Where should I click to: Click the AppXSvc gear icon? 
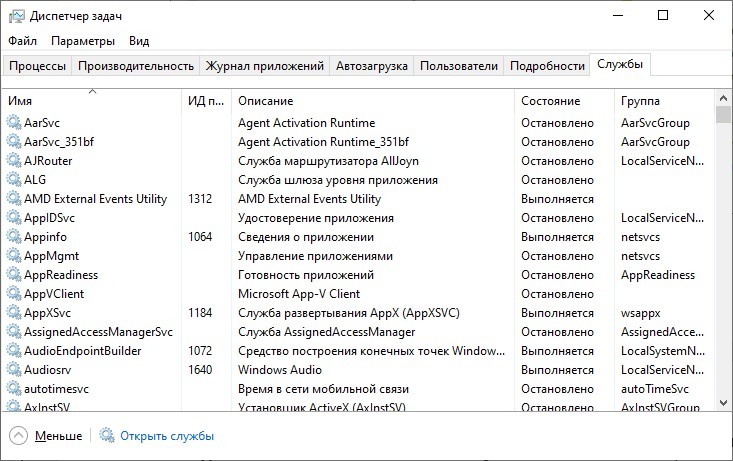(x=14, y=313)
